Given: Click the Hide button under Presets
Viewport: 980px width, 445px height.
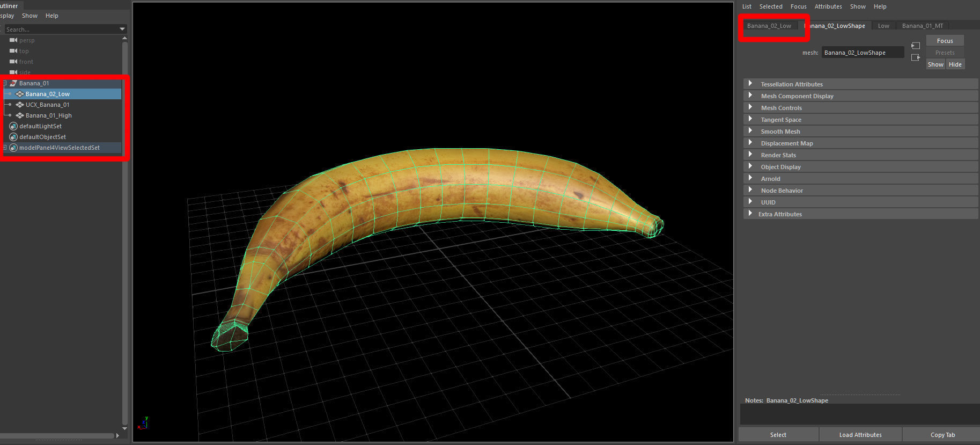Looking at the screenshot, I should (x=955, y=64).
